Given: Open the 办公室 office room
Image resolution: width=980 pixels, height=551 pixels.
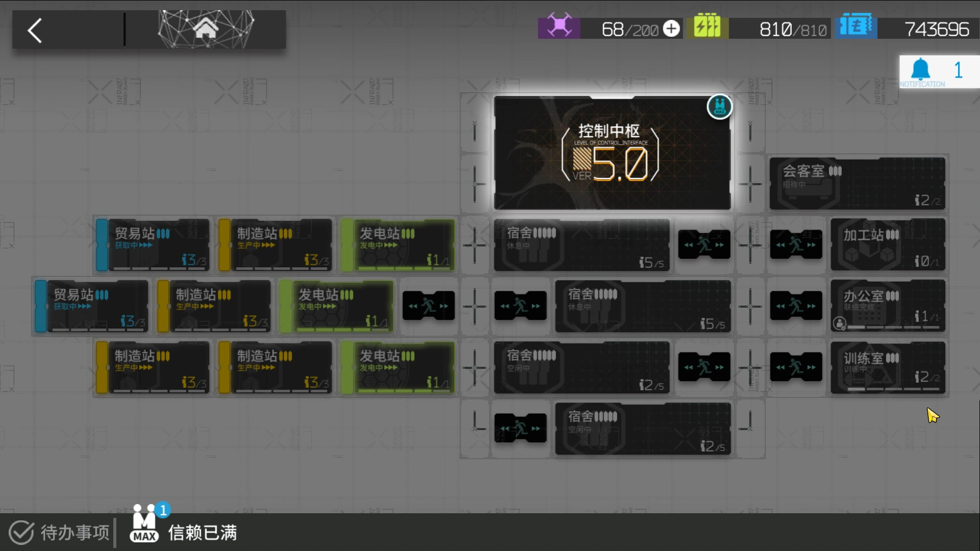Looking at the screenshot, I should pos(888,305).
